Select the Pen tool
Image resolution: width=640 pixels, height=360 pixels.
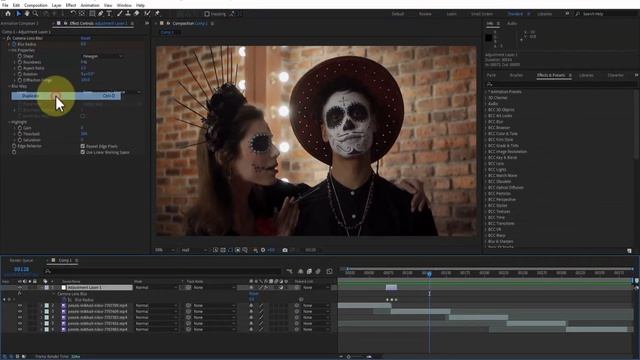tap(100, 13)
